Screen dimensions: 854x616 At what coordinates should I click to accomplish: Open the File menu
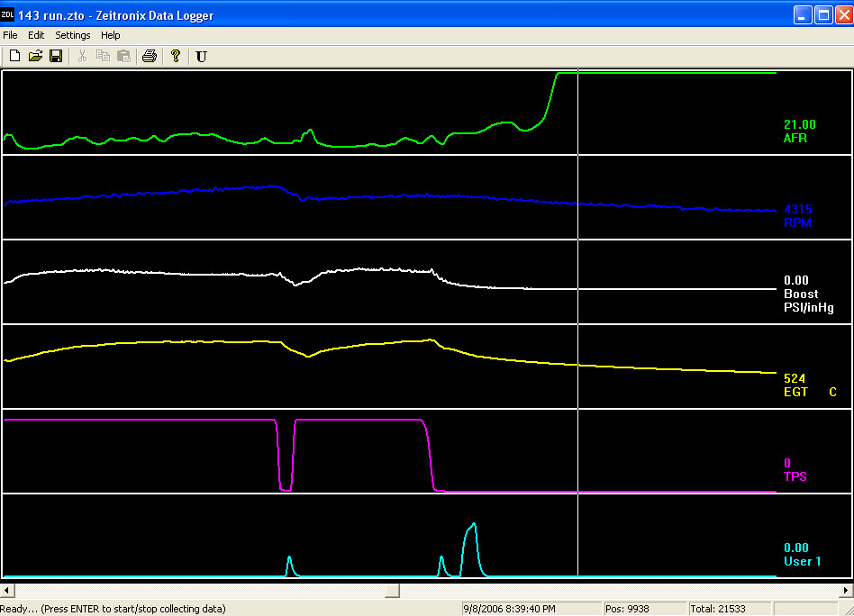(x=10, y=35)
